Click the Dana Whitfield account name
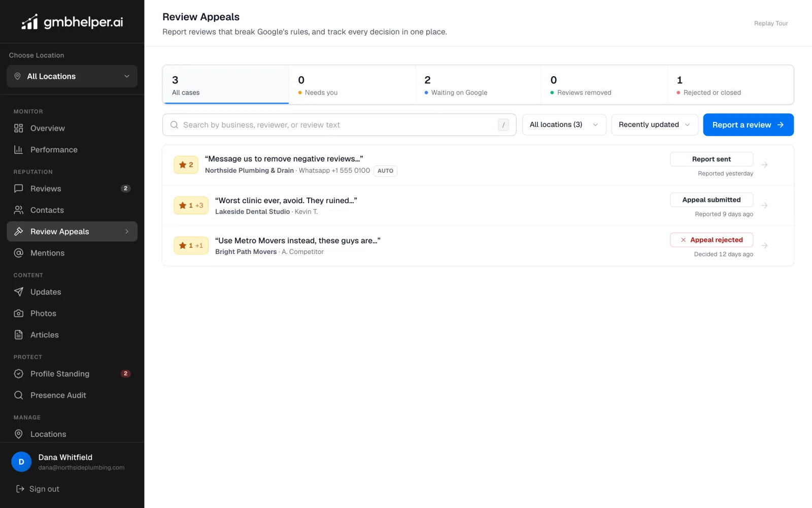The image size is (812, 508). pyautogui.click(x=65, y=457)
